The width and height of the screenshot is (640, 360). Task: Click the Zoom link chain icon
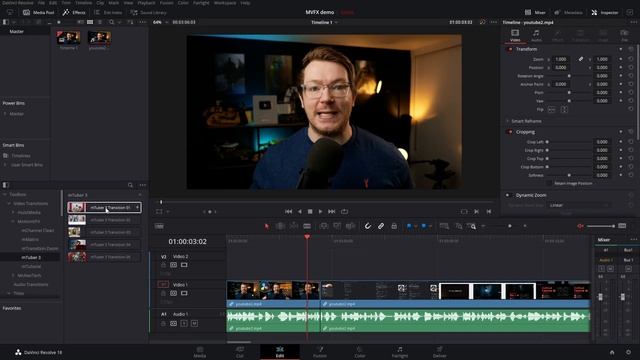581,59
